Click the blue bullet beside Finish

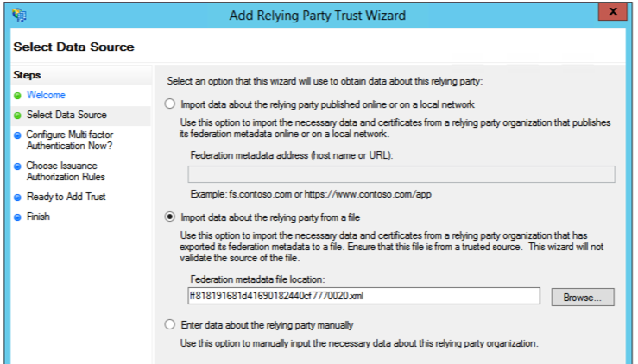[x=17, y=217]
